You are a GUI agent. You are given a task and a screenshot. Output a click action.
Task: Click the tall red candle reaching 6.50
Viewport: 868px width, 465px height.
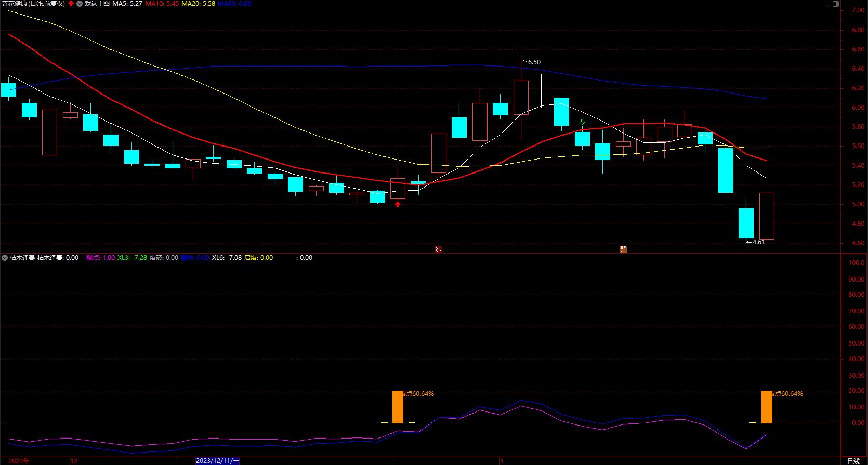click(521, 98)
